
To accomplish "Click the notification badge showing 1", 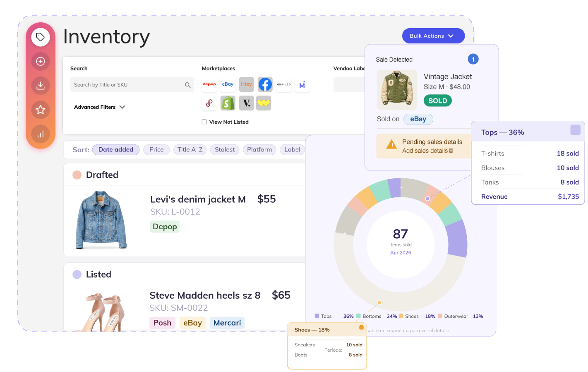I will coord(473,59).
